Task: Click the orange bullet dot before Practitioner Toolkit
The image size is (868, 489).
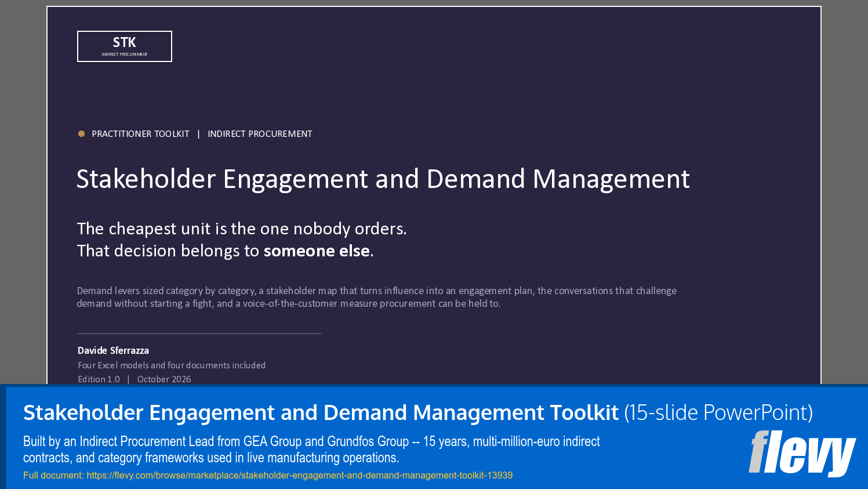Action: click(x=81, y=134)
